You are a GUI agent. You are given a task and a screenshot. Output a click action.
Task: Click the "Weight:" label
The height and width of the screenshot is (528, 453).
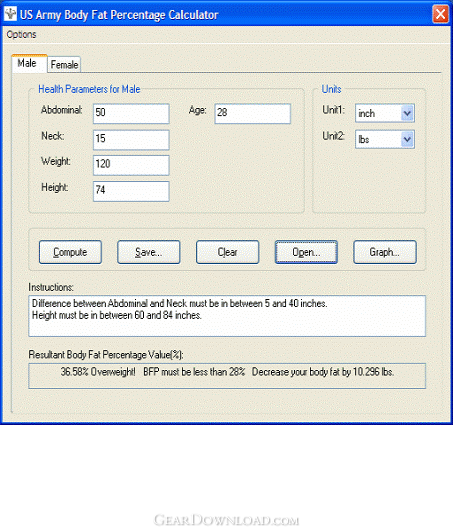[x=56, y=161]
